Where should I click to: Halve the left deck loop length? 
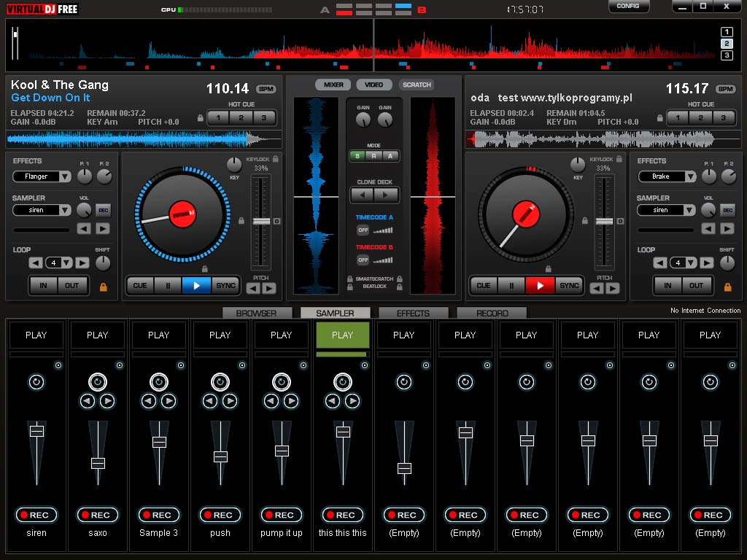pyautogui.click(x=35, y=262)
